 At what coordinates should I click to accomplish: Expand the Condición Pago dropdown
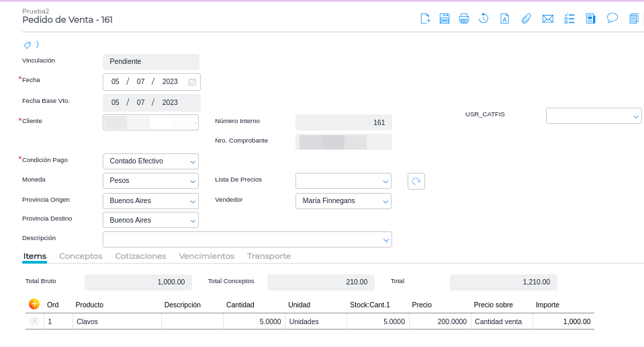tap(193, 162)
